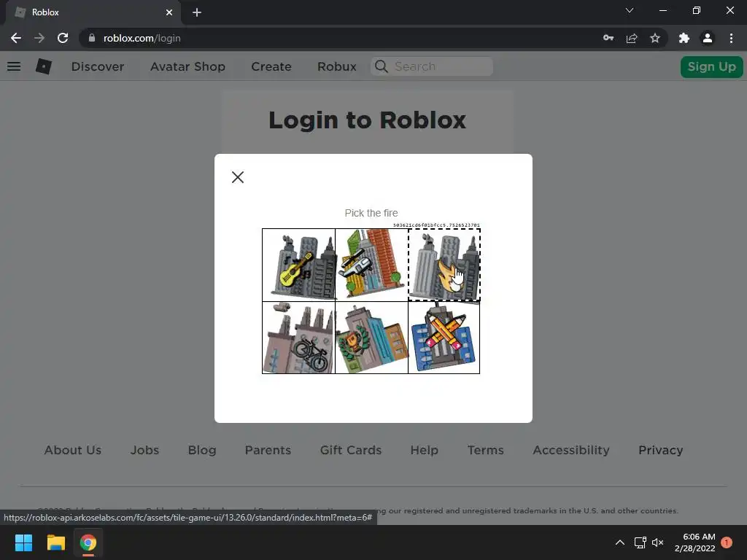Image resolution: width=747 pixels, height=560 pixels.
Task: Pick the crossed pencils tile in the captcha grid
Action: point(444,338)
